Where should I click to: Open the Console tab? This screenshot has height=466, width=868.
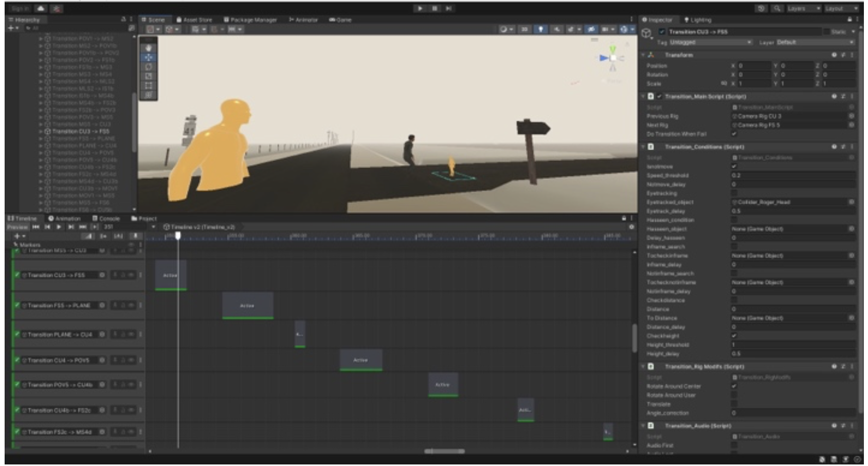(106, 219)
